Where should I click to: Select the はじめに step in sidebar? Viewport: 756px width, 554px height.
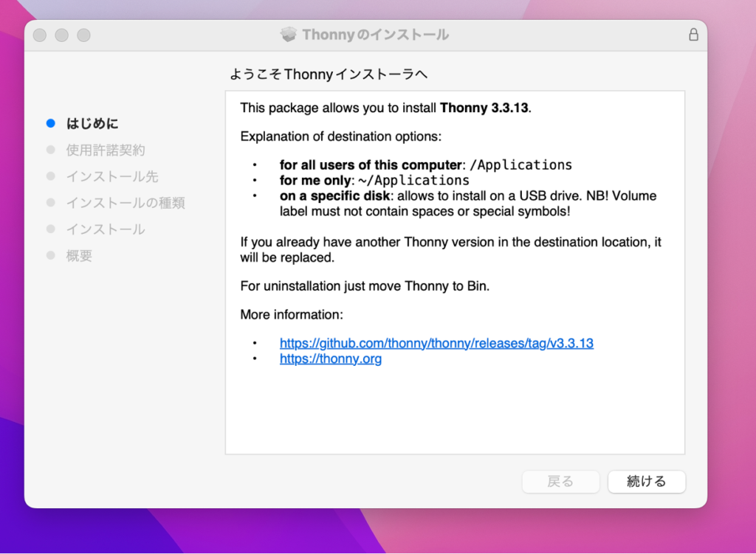point(92,123)
